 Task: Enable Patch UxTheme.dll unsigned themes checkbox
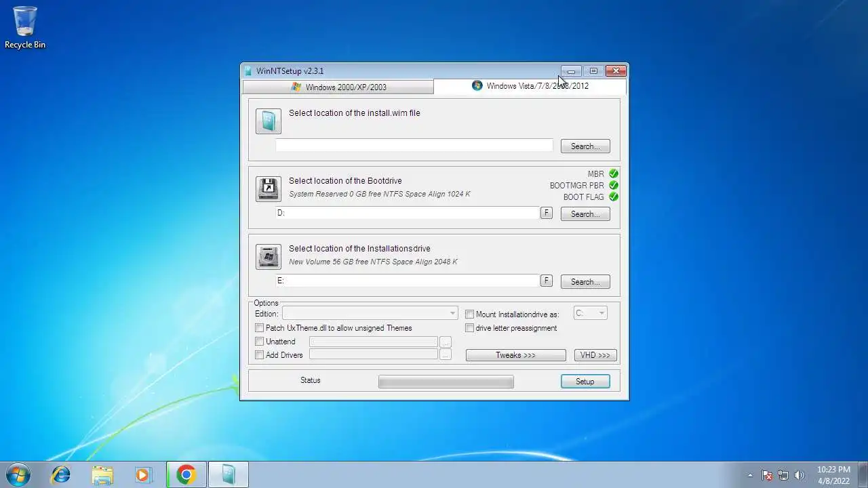tap(259, 328)
